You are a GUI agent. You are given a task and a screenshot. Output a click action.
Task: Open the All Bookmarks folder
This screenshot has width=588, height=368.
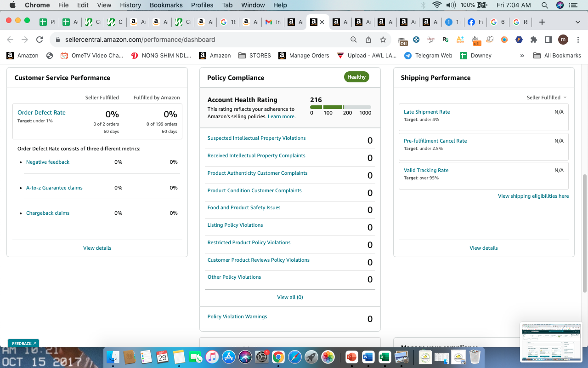pyautogui.click(x=557, y=56)
